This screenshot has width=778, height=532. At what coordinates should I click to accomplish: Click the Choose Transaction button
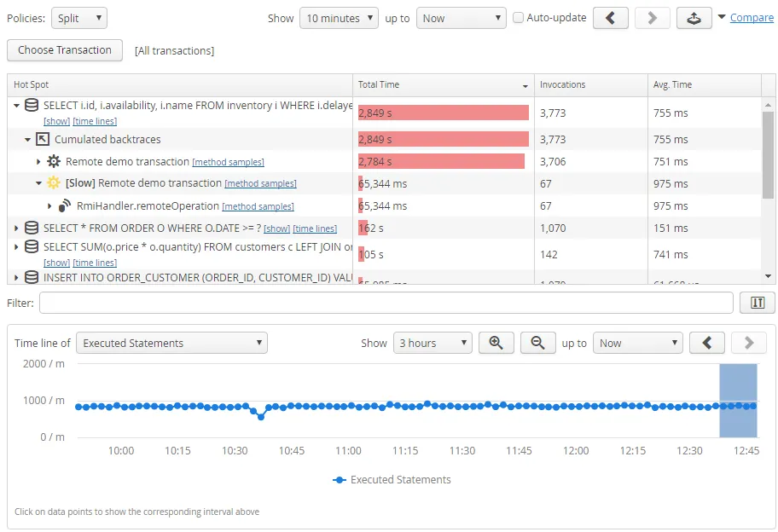64,50
